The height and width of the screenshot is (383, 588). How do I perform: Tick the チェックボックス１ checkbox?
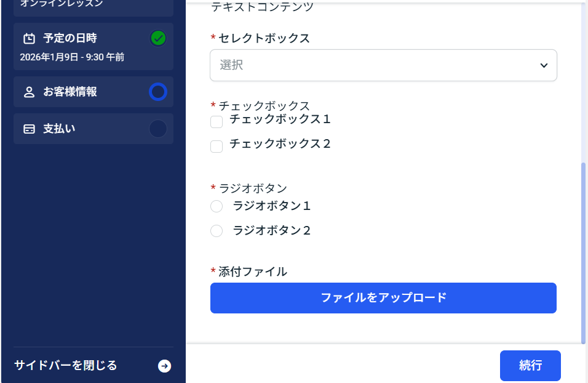tap(217, 122)
